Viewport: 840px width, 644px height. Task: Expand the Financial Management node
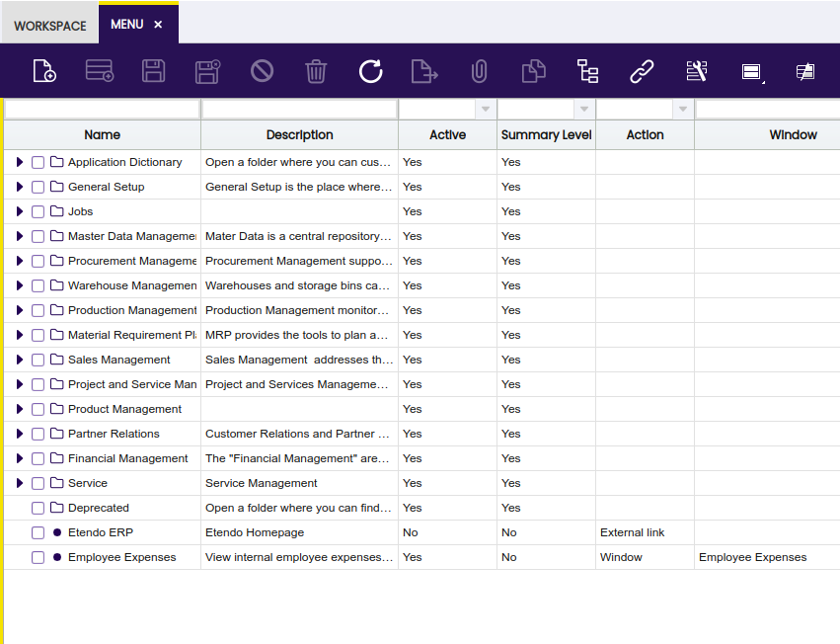20,458
